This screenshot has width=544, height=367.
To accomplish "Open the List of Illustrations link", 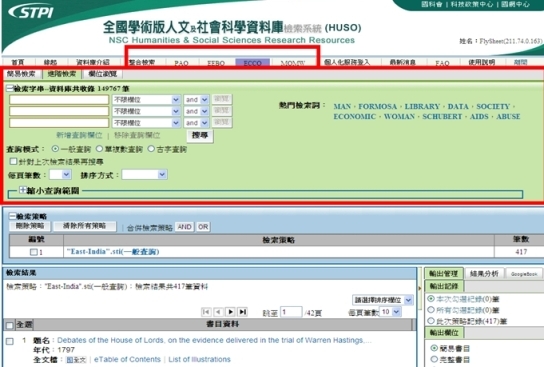I will tap(199, 359).
